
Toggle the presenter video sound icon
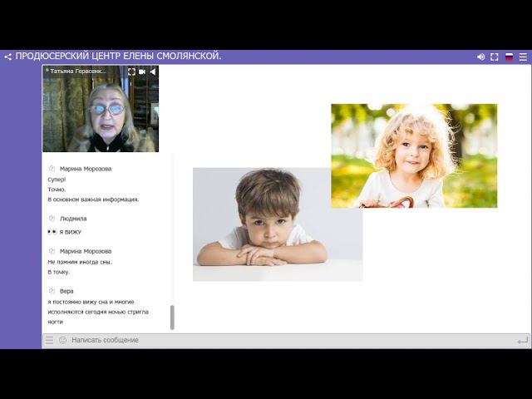click(153, 71)
